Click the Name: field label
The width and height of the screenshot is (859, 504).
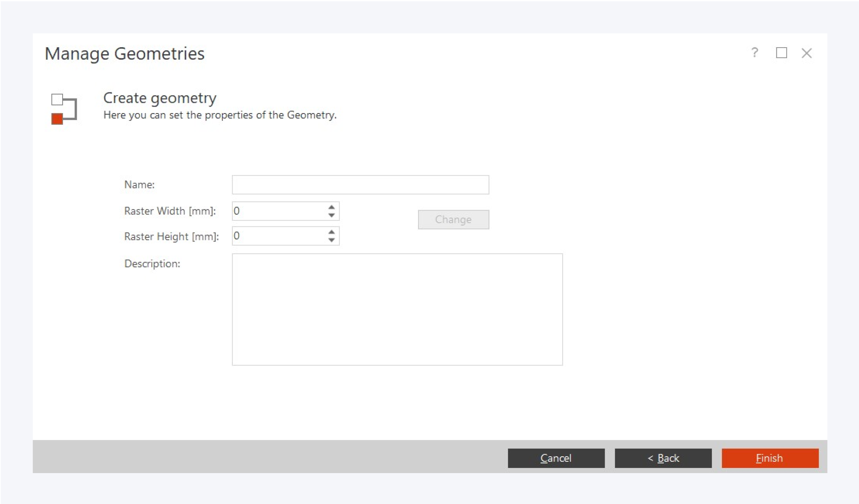point(139,185)
